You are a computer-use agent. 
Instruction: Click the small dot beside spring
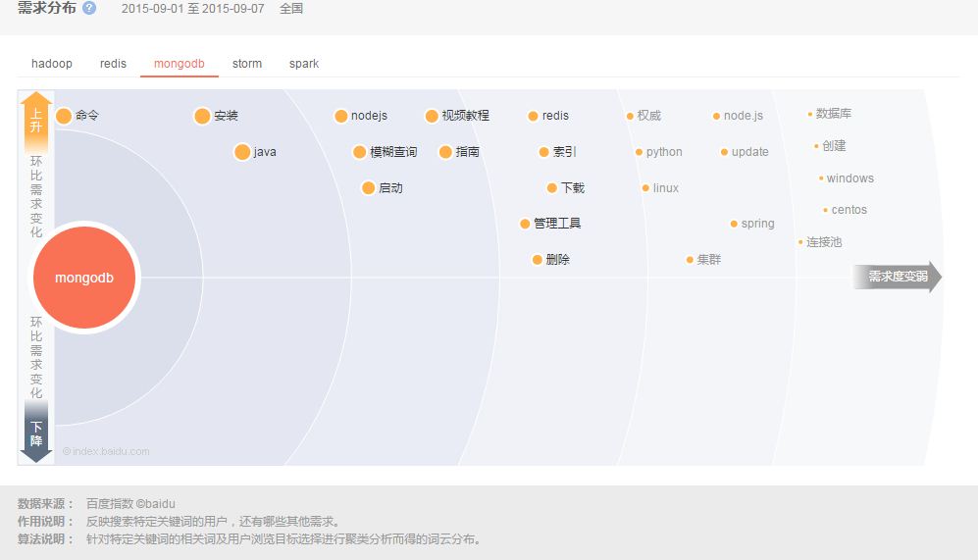coord(734,224)
